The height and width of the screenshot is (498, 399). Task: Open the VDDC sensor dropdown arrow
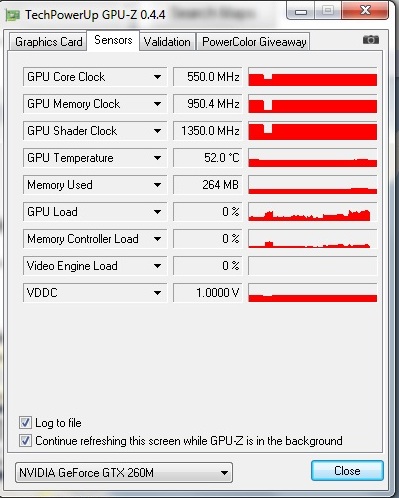pos(157,293)
